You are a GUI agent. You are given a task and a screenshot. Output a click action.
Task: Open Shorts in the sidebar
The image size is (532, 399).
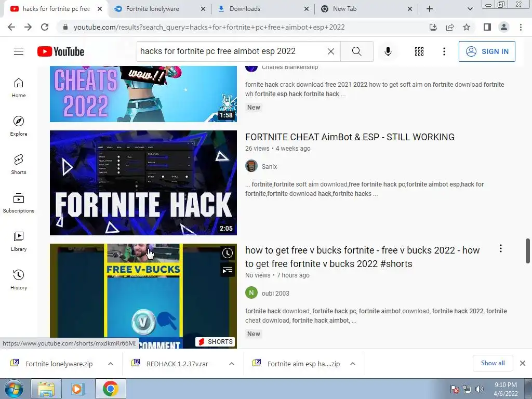coord(19,165)
